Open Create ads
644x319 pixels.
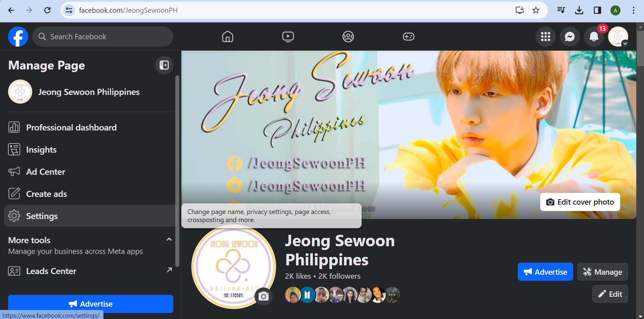click(90, 194)
